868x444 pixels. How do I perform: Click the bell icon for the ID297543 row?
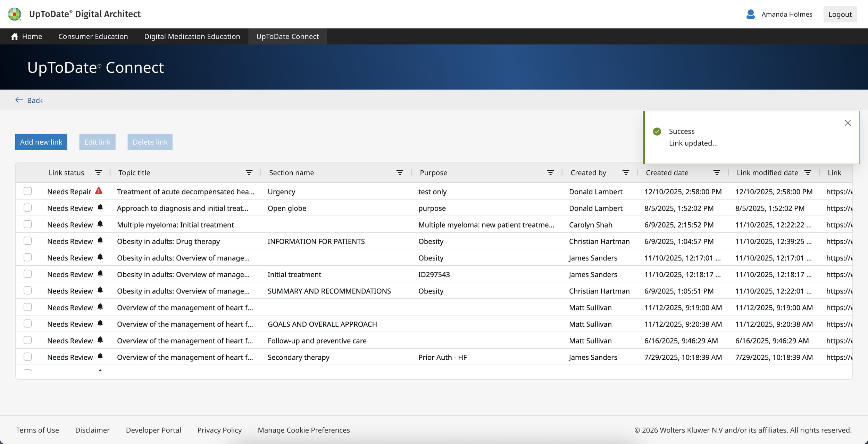click(100, 274)
